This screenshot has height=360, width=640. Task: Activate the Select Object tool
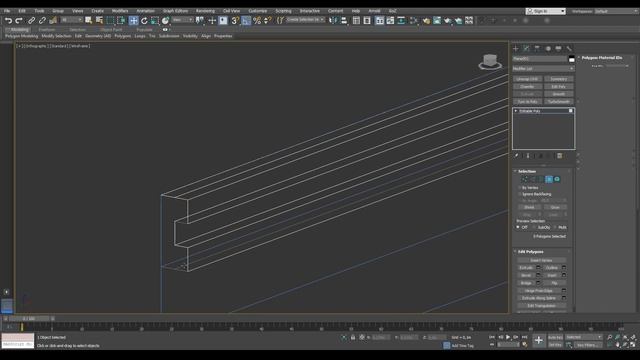point(89,20)
